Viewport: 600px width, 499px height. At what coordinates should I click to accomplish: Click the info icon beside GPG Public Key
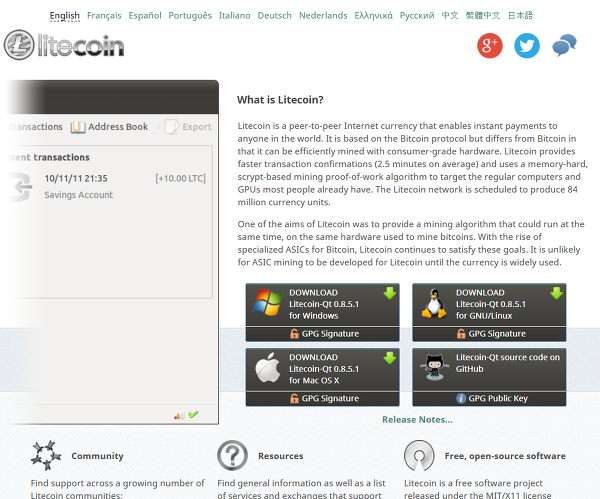(461, 398)
